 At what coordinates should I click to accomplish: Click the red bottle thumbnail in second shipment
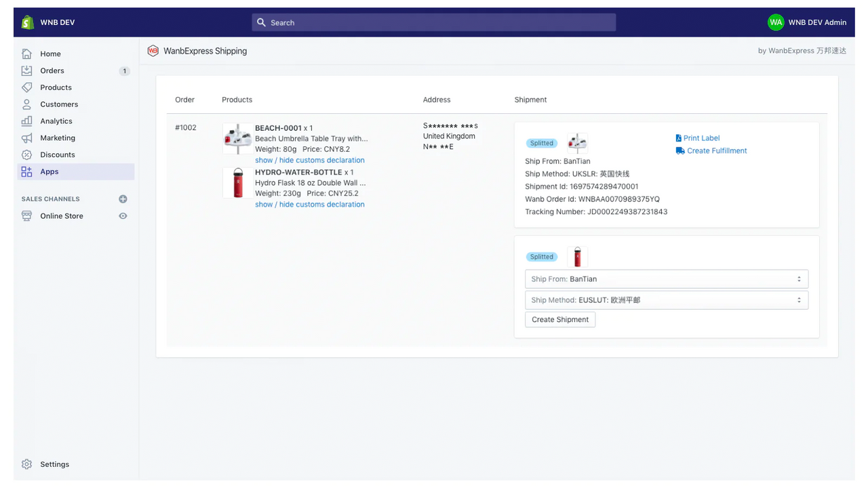tap(577, 256)
